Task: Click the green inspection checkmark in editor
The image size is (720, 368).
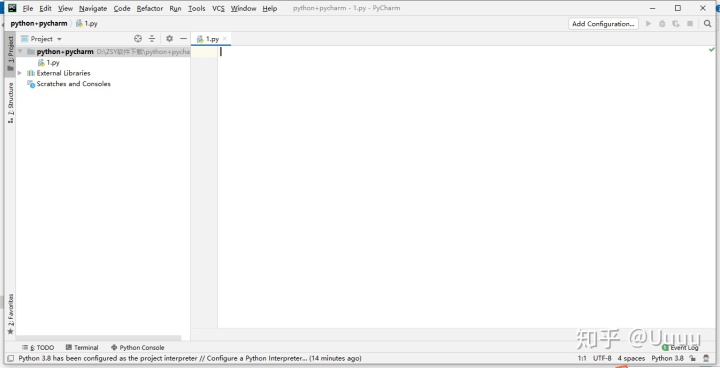Action: (x=711, y=50)
